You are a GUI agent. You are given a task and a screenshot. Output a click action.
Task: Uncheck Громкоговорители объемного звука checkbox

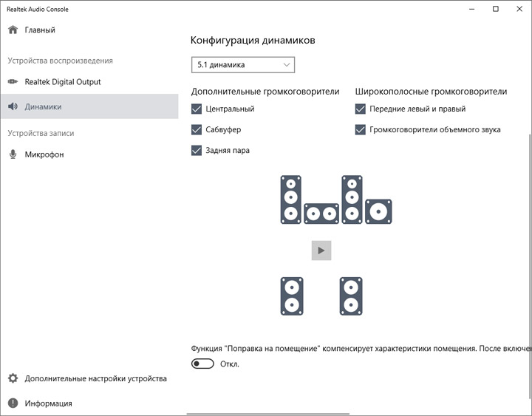pos(361,130)
